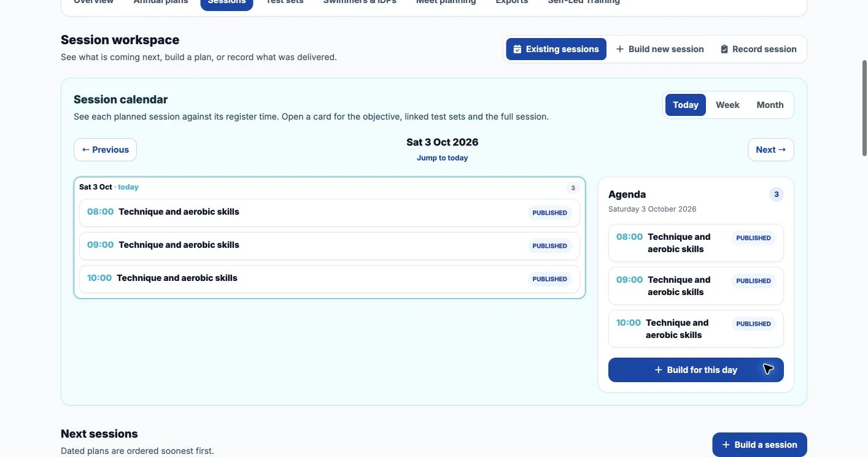Go to the Next day

[x=771, y=150]
